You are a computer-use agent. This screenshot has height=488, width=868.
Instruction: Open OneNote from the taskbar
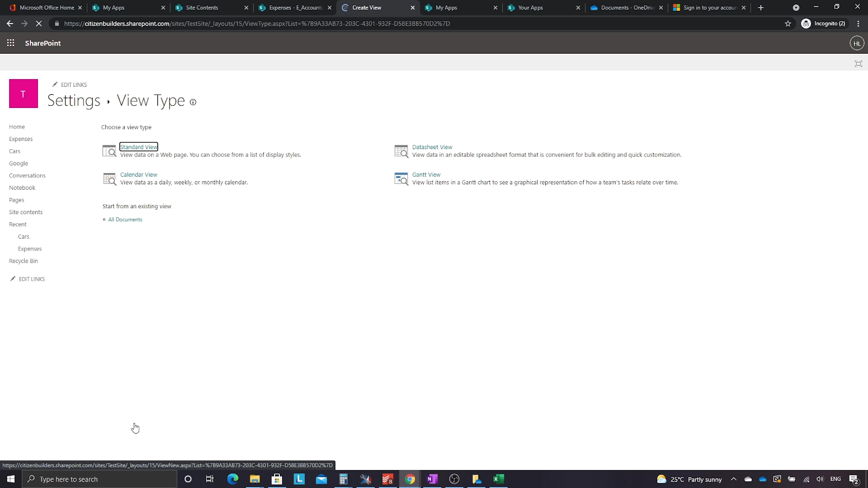pos(432,479)
